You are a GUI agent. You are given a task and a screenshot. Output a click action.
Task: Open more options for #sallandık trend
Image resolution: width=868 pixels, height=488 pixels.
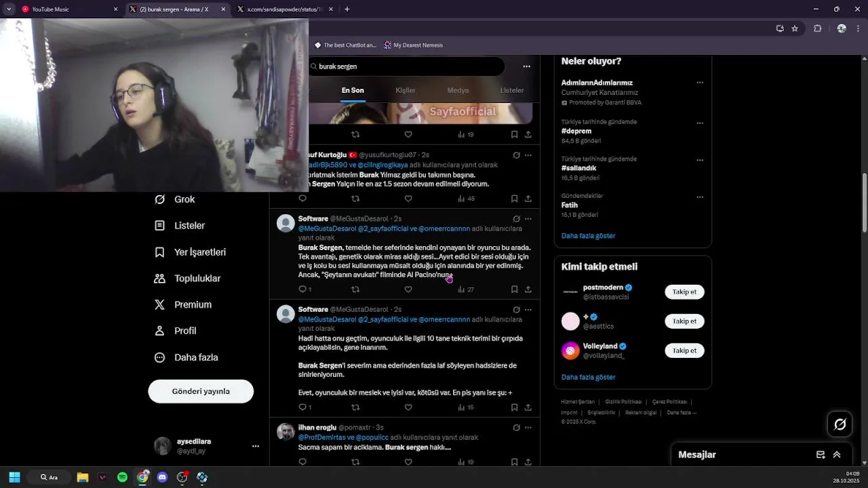coord(700,160)
